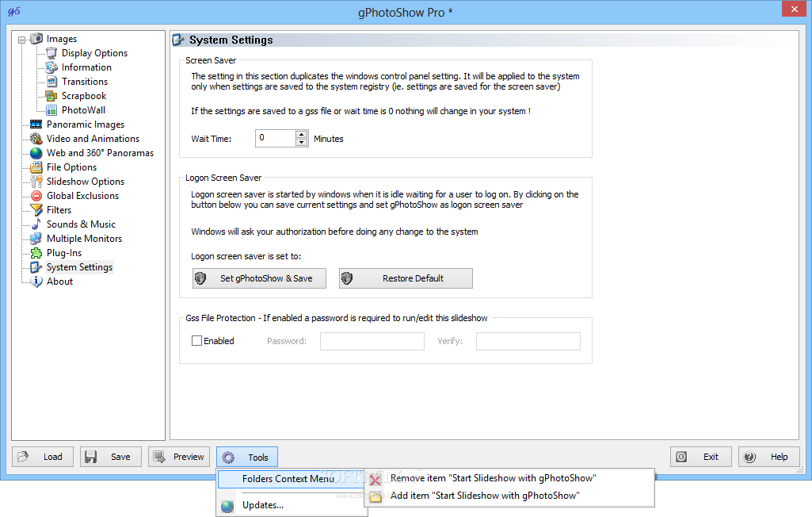Click the Wait Time number field

tap(276, 139)
